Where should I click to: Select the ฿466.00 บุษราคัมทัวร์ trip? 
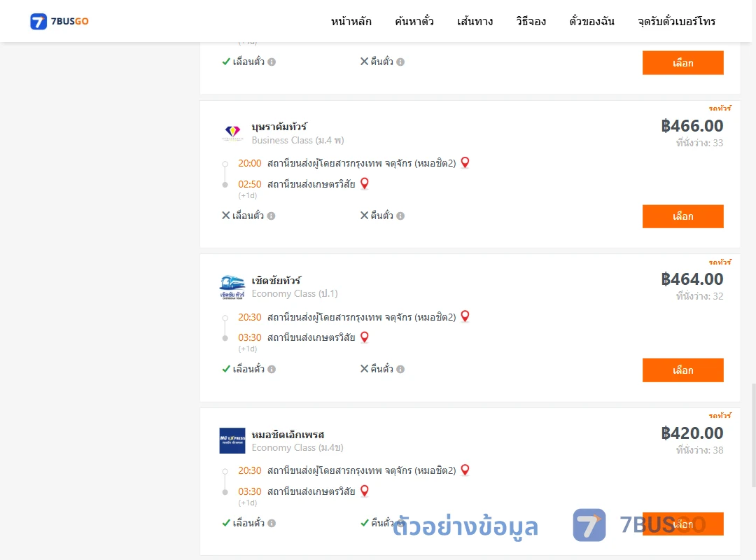pos(682,216)
